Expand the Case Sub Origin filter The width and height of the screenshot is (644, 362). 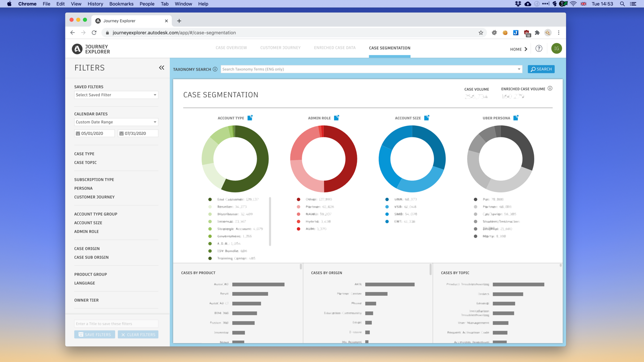91,257
